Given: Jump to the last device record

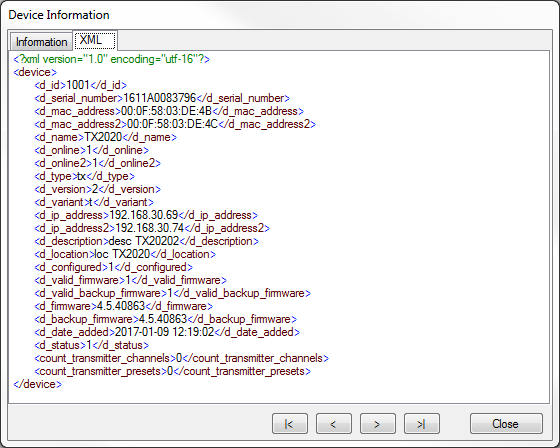Looking at the screenshot, I should coord(421,424).
